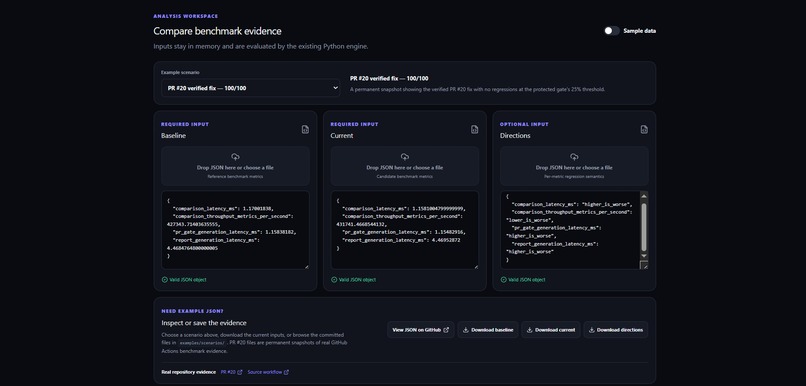Click the scenario dropdown chevron arrow
This screenshot has width=806, height=386.
click(335, 88)
